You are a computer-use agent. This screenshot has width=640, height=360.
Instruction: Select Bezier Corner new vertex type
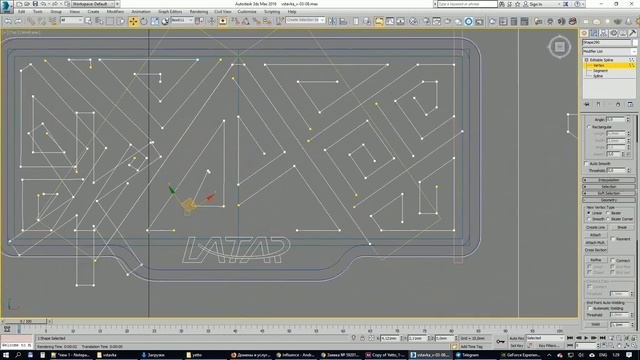607,219
